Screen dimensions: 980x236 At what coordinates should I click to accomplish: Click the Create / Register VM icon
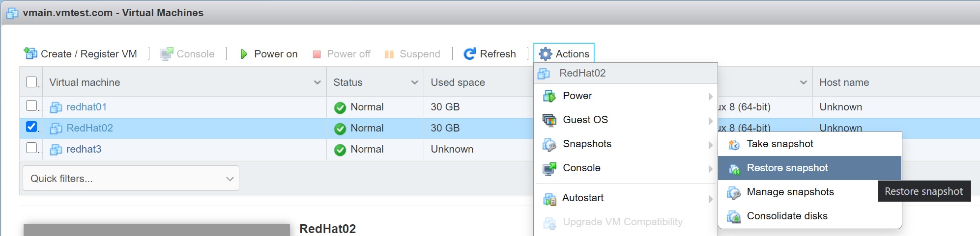click(x=30, y=53)
